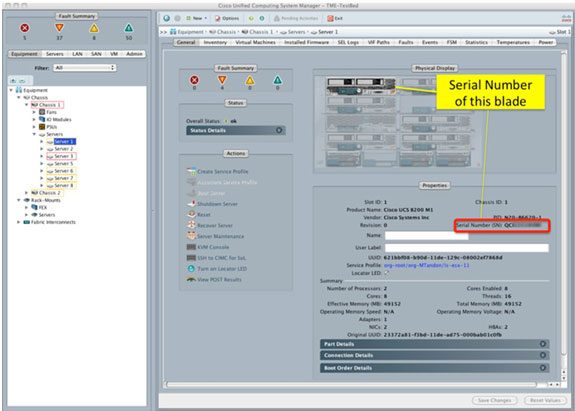Switch to the Servers navigation tab
Image resolution: width=575 pixels, height=411 pixels.
(x=55, y=54)
